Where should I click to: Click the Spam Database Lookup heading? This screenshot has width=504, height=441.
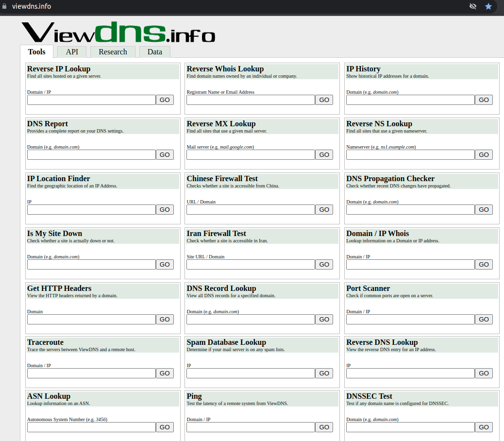[x=226, y=342]
